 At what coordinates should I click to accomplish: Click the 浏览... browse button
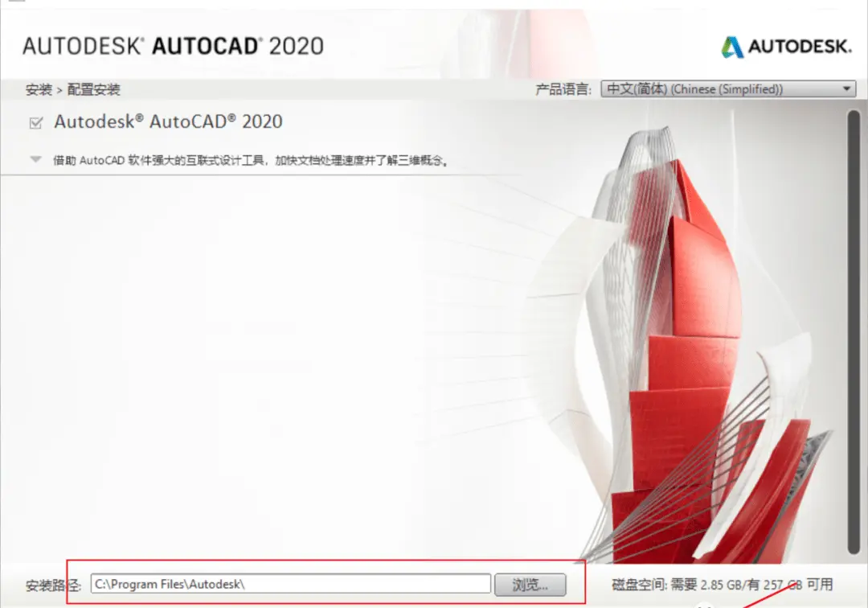click(x=530, y=584)
